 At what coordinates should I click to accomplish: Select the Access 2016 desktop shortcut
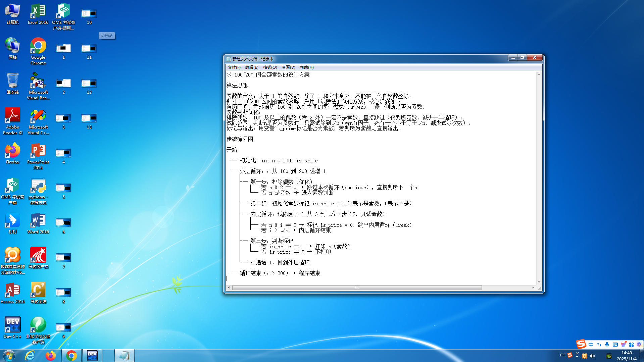(x=13, y=293)
